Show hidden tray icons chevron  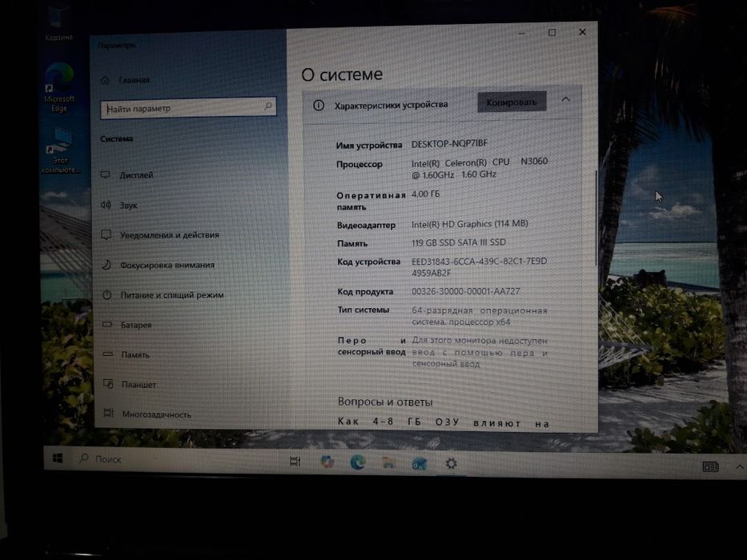tap(739, 467)
